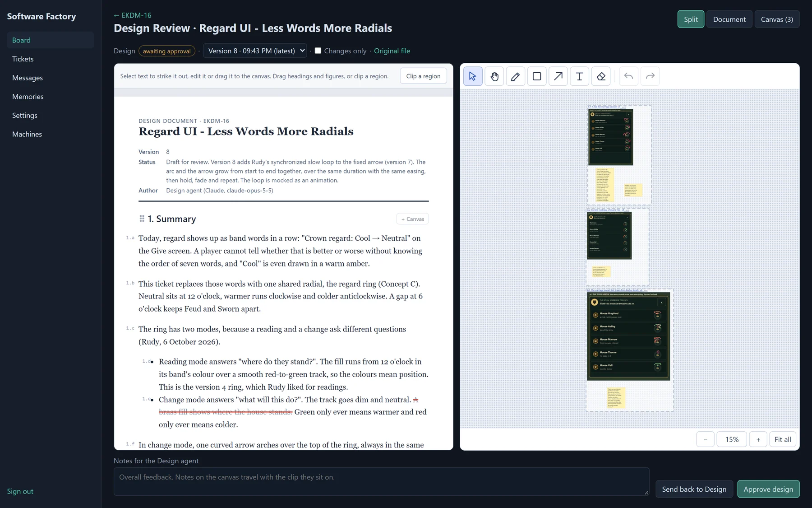Viewport: 812px width, 508px height.
Task: Switch to Document view
Action: coord(729,19)
